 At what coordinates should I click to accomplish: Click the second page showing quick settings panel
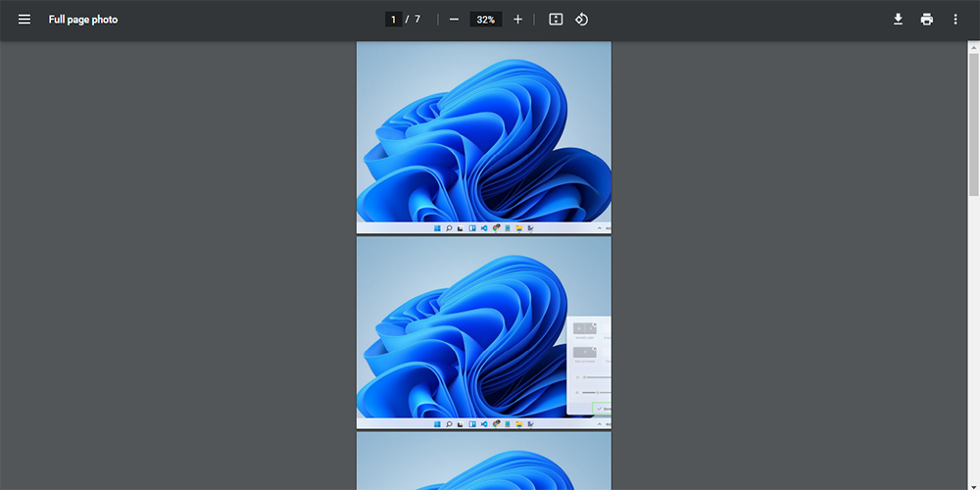coord(484,332)
